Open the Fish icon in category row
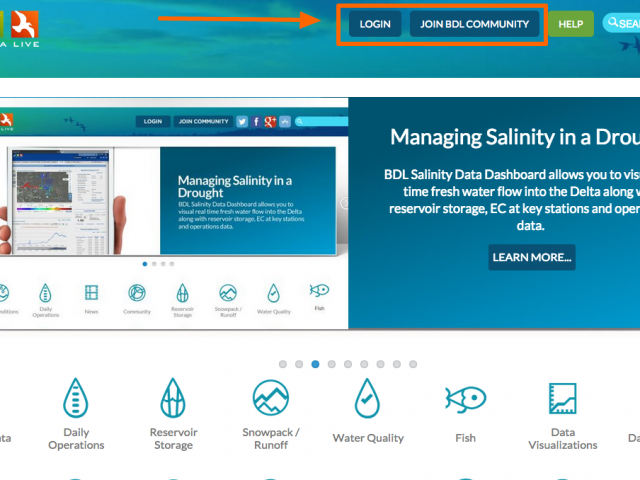 coord(465,399)
